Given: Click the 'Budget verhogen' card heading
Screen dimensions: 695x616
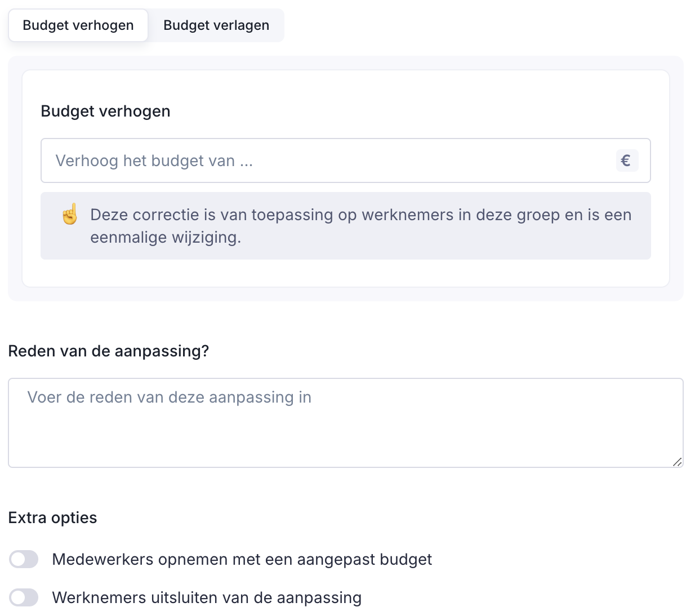Looking at the screenshot, I should (105, 111).
